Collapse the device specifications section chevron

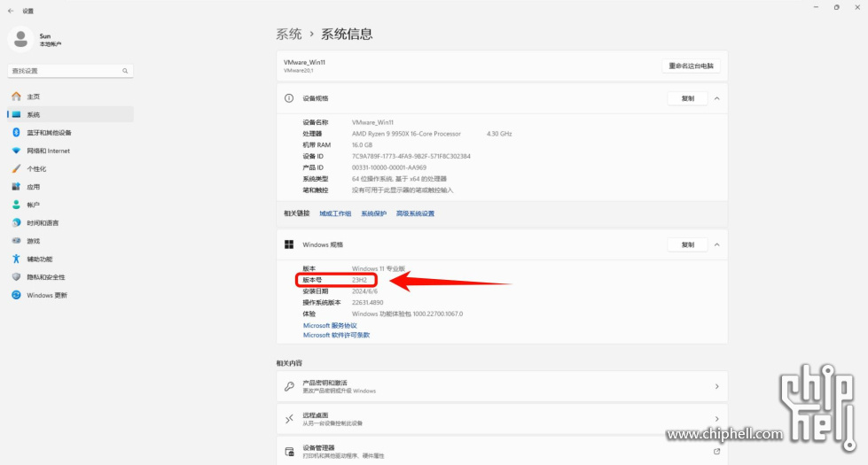[717, 98]
